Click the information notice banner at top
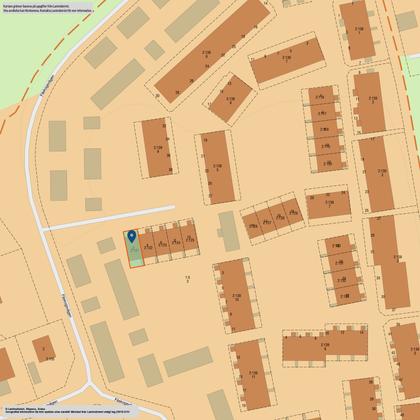 [48, 7]
